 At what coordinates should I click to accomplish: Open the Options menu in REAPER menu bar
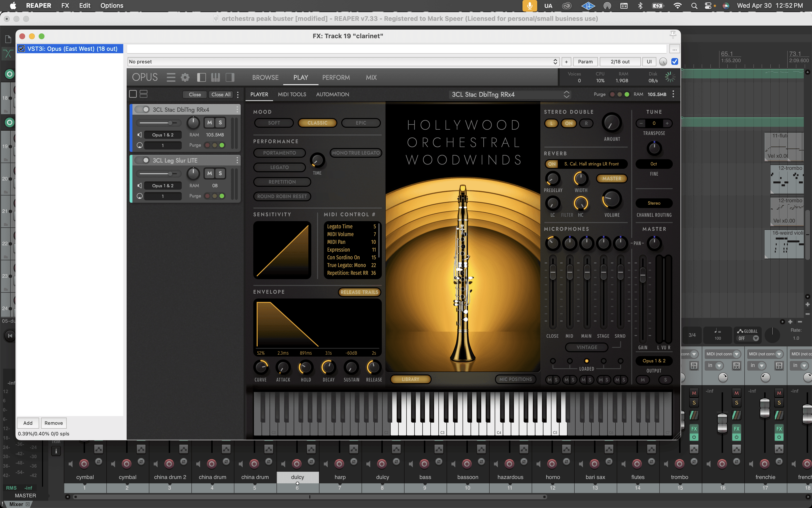tap(112, 6)
